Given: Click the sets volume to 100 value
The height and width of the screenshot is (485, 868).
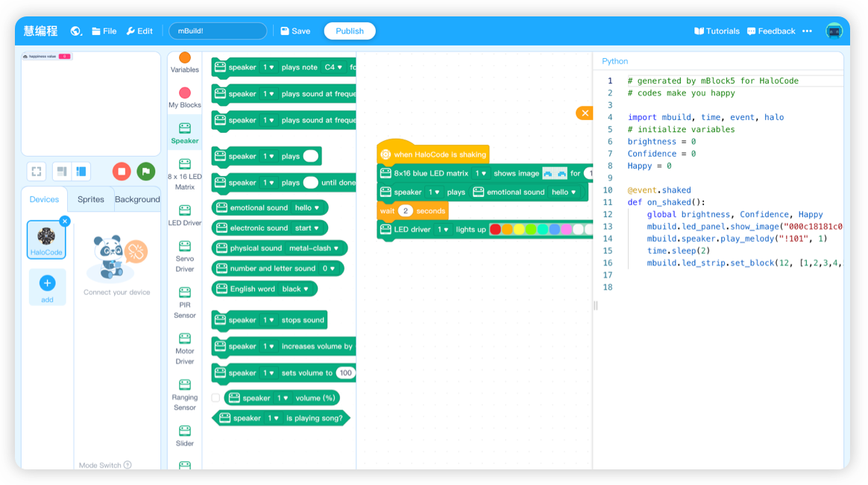Looking at the screenshot, I should point(346,373).
